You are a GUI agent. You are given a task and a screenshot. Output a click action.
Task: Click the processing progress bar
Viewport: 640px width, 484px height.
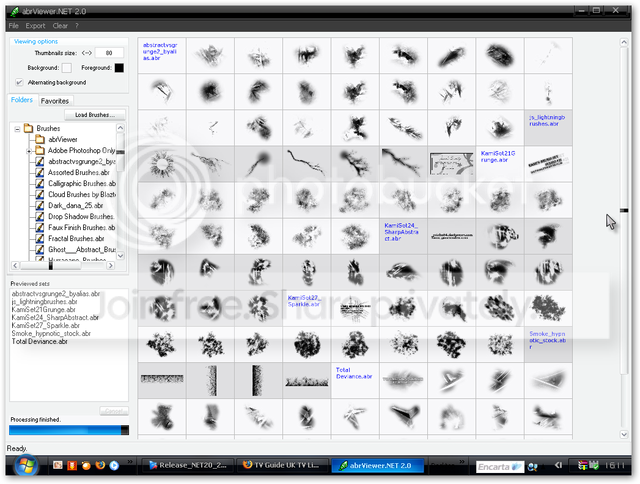tap(69, 430)
